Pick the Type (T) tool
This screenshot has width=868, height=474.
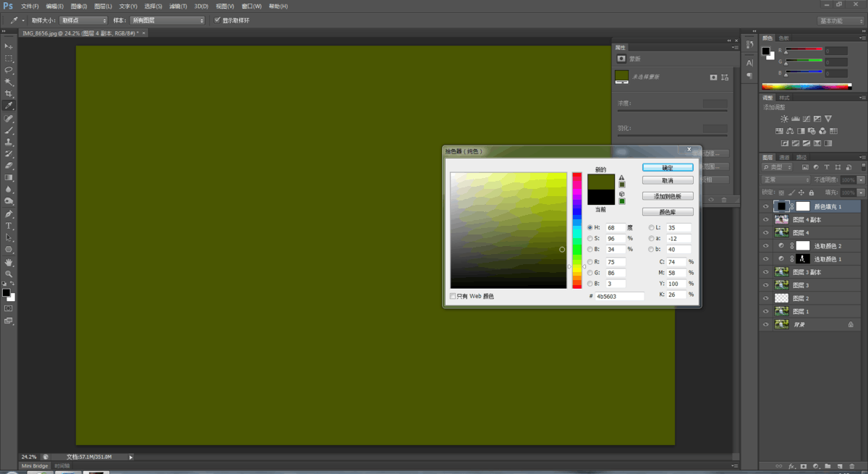[x=9, y=226]
